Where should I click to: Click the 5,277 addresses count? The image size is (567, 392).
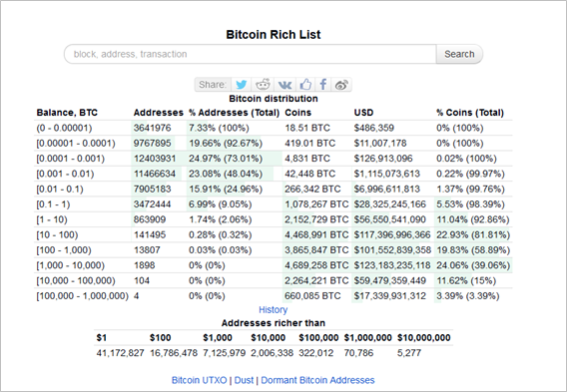[x=409, y=353]
